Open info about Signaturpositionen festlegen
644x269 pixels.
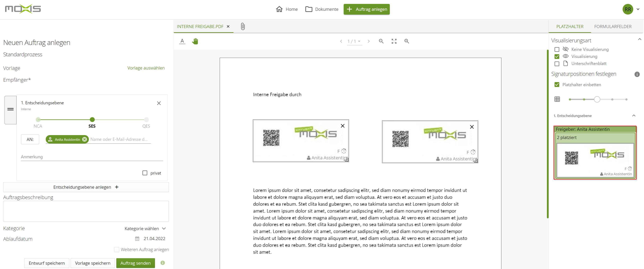[x=637, y=74]
